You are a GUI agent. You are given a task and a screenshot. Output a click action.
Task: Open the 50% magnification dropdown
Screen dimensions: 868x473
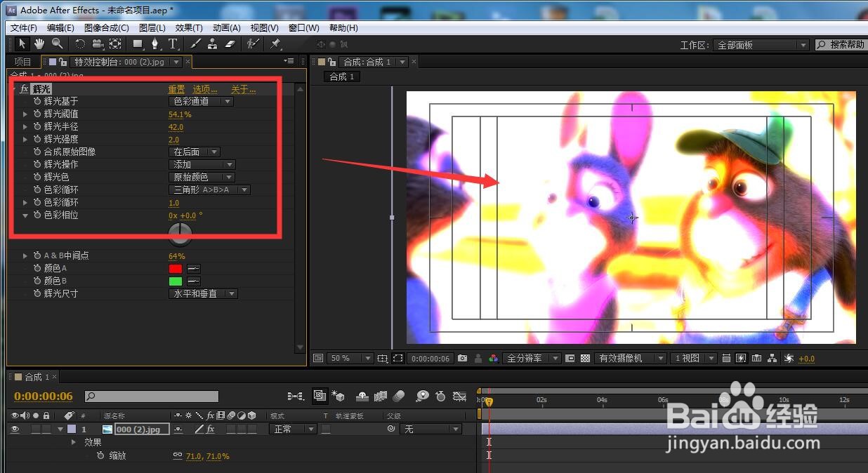point(350,358)
